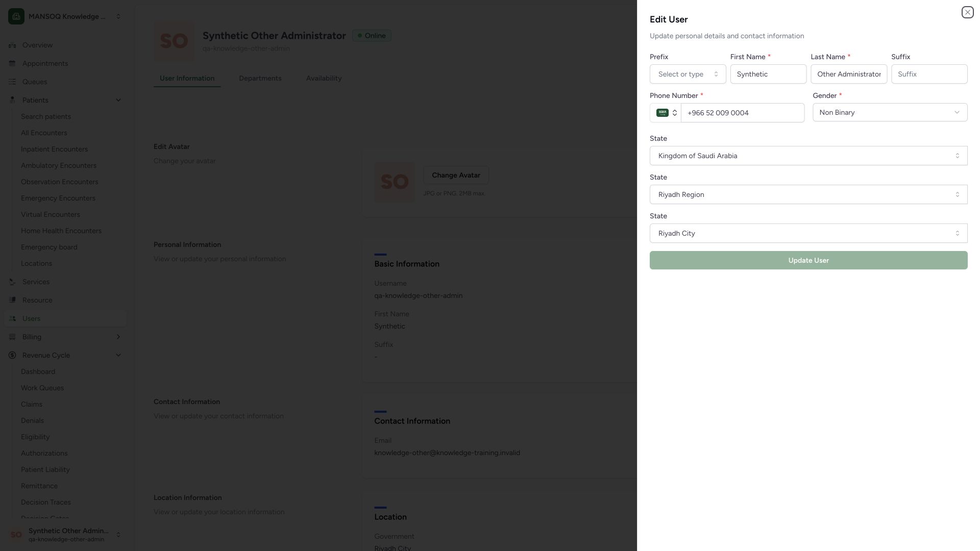This screenshot has width=980, height=551.
Task: Click the Suffix input field
Action: tap(929, 74)
